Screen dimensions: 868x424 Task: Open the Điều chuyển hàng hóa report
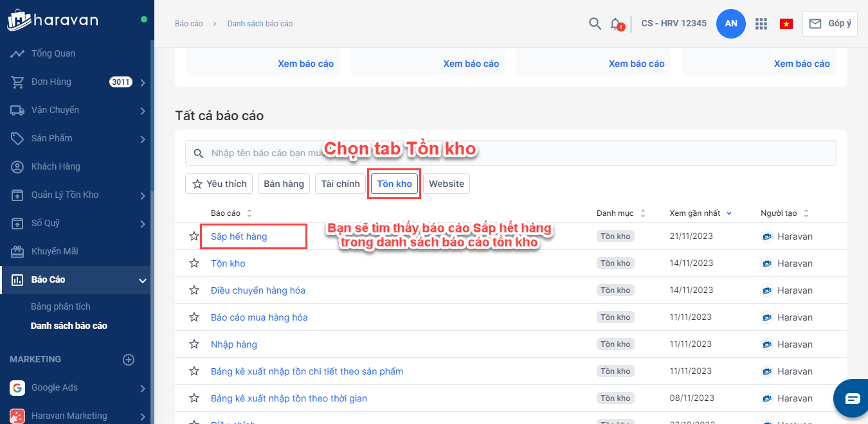[x=258, y=290]
